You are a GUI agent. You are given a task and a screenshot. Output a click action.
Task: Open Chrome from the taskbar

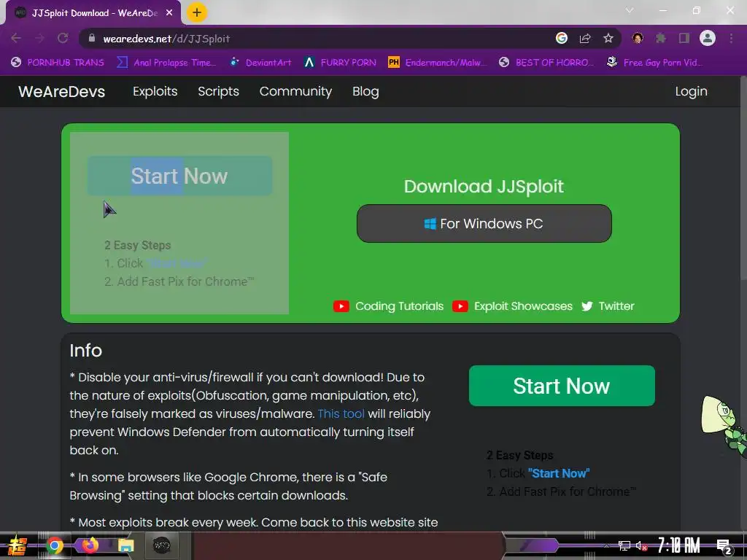point(55,545)
